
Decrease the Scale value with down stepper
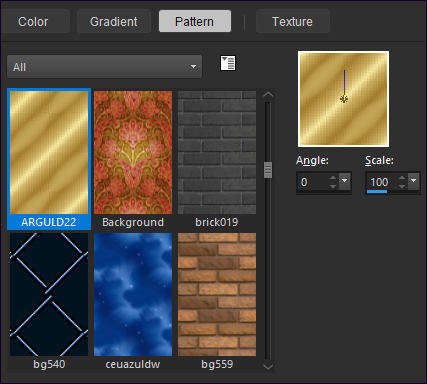402,186
